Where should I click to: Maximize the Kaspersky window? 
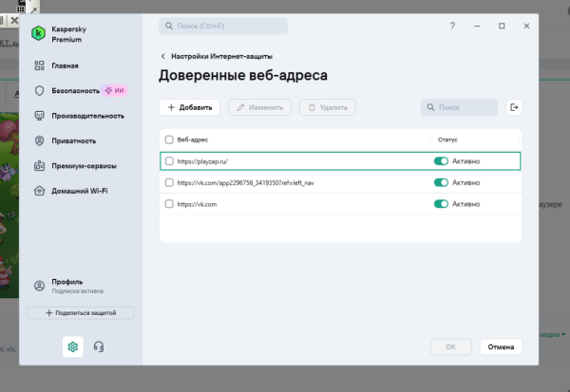click(502, 26)
